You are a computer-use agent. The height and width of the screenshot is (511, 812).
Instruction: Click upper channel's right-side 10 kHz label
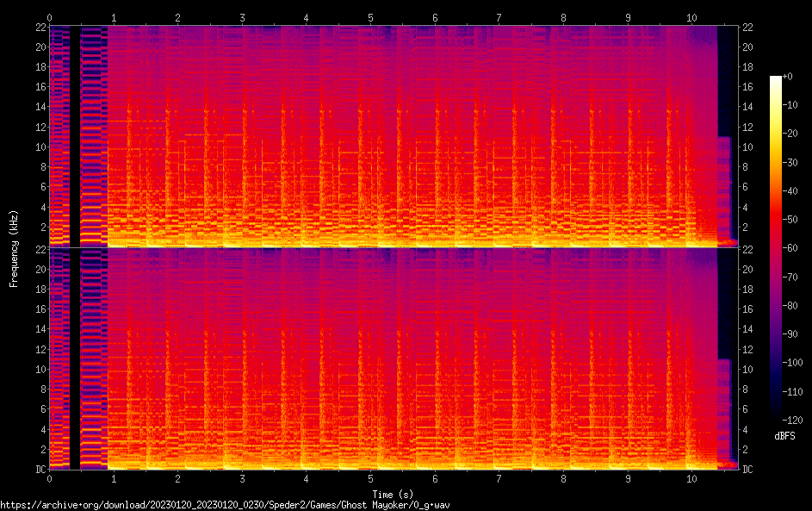tap(747, 147)
